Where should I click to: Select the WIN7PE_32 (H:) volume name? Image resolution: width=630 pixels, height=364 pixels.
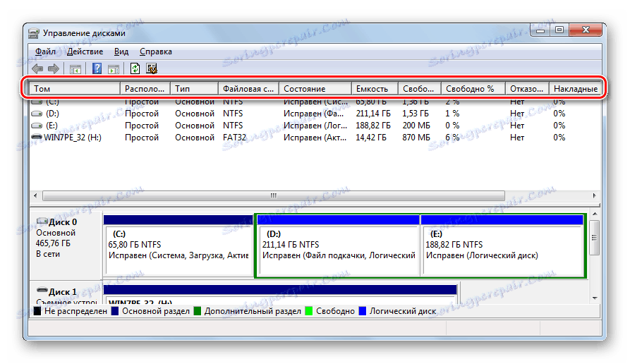click(x=73, y=138)
